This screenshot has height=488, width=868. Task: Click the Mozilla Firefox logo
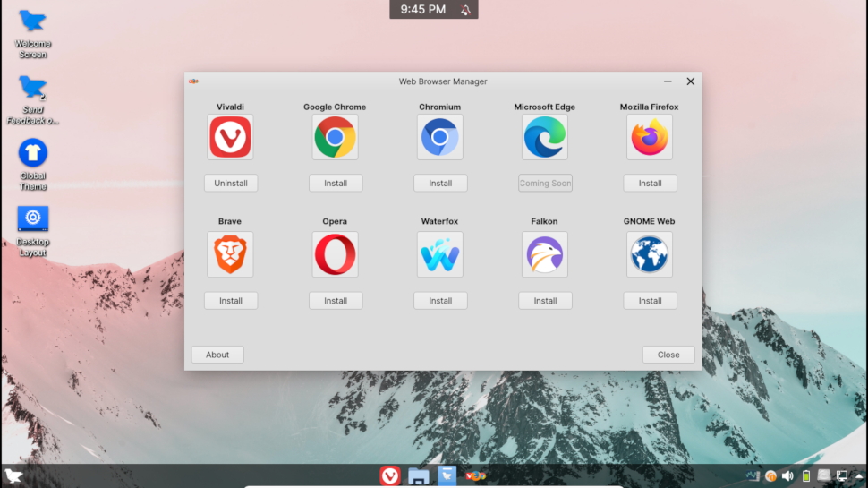(650, 137)
